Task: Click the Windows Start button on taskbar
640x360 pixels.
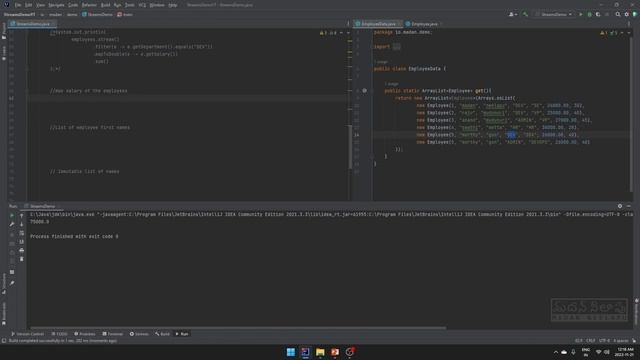Action: coord(291,352)
